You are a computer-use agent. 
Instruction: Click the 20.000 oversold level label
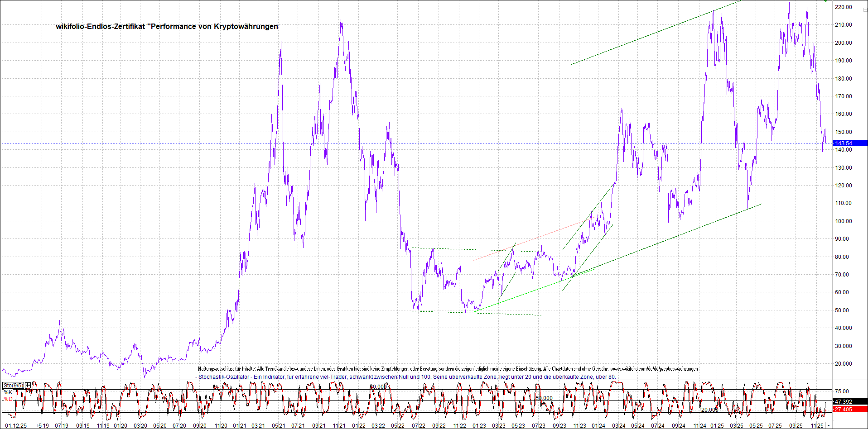709,410
